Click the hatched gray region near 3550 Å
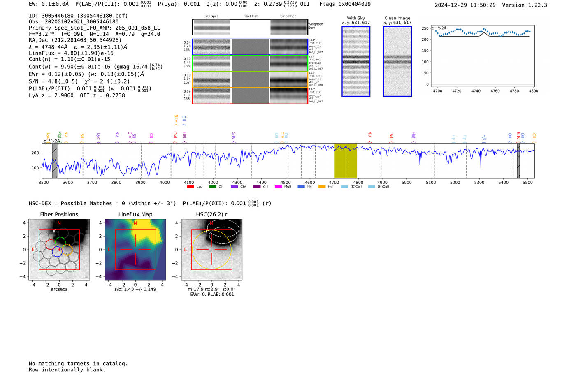576x392 pixels. 54,161
